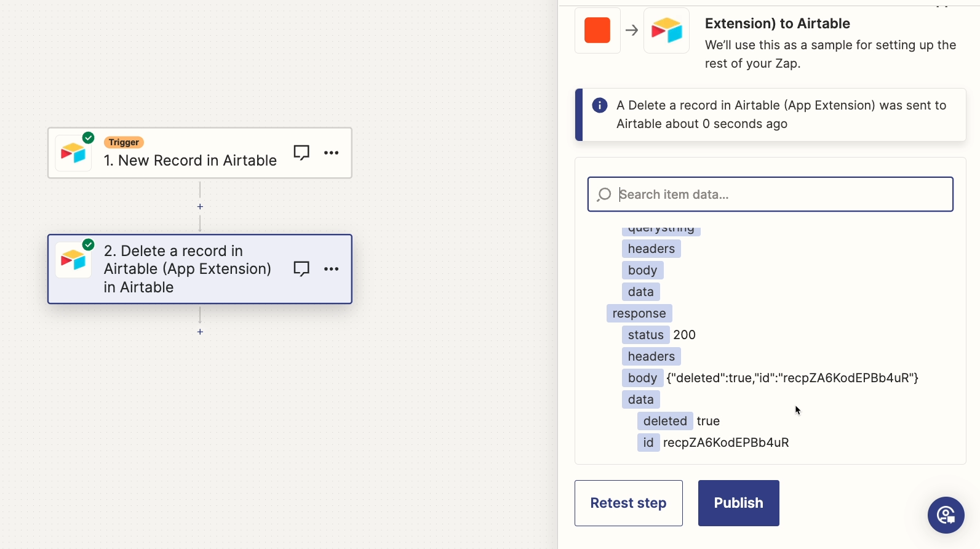The image size is (980, 549).
Task: Click magnifier icon in search field
Action: pyautogui.click(x=604, y=194)
